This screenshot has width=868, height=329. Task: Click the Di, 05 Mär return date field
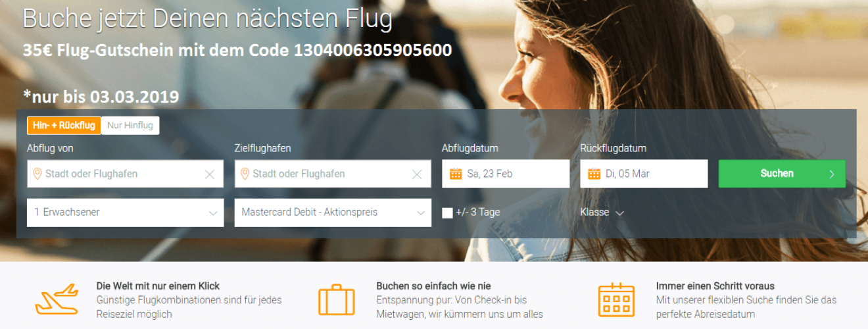pos(644,174)
